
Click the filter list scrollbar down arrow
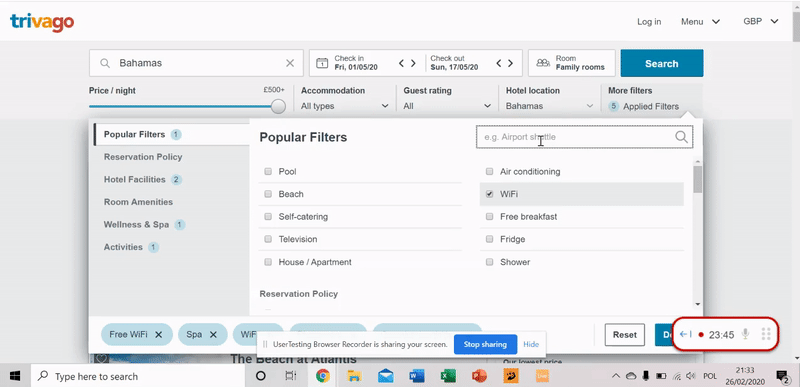697,304
